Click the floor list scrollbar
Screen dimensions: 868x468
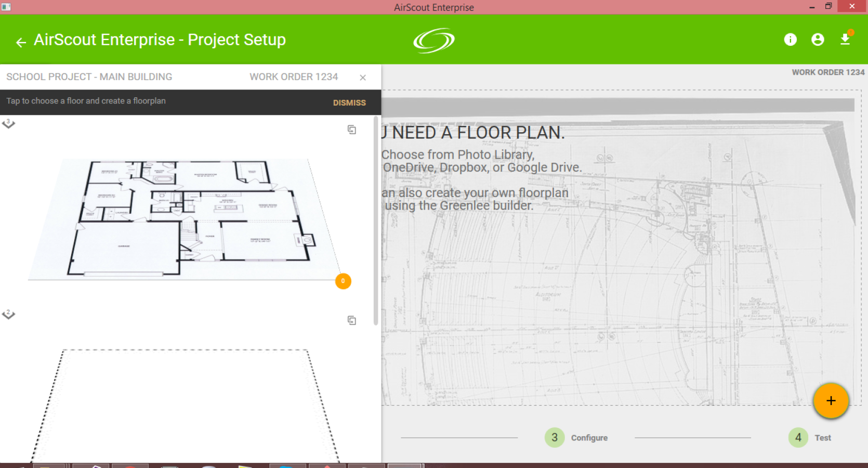coord(376,221)
